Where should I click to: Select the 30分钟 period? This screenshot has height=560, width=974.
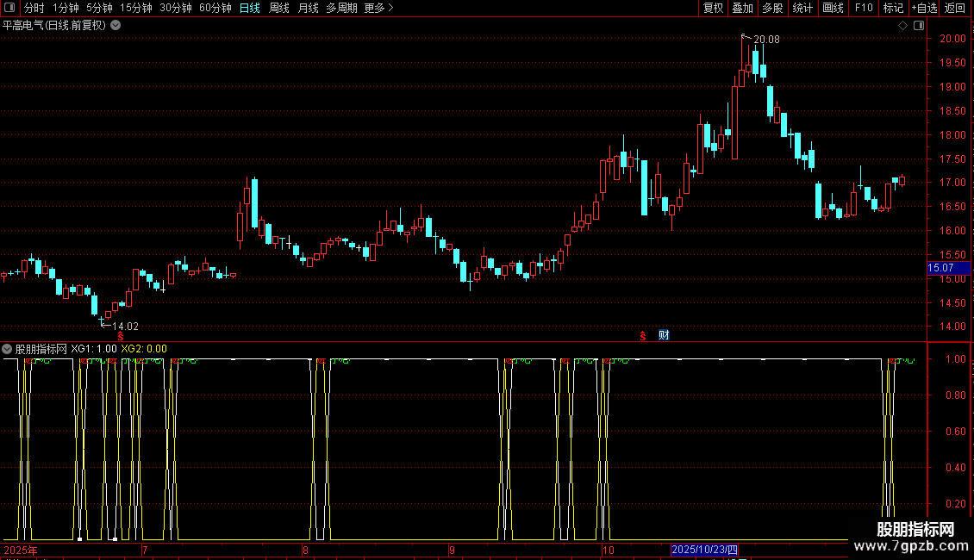[x=175, y=8]
